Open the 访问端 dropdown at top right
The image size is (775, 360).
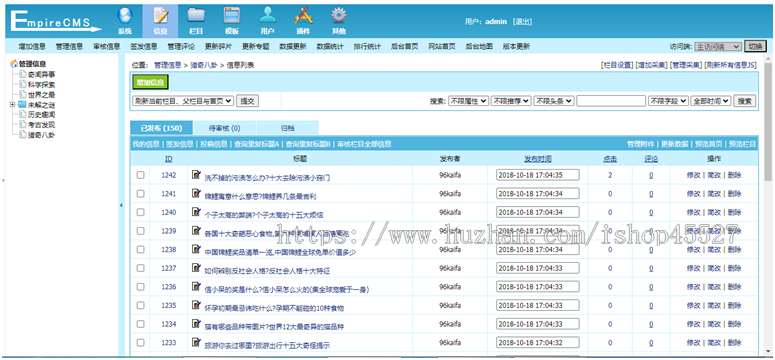(718, 46)
